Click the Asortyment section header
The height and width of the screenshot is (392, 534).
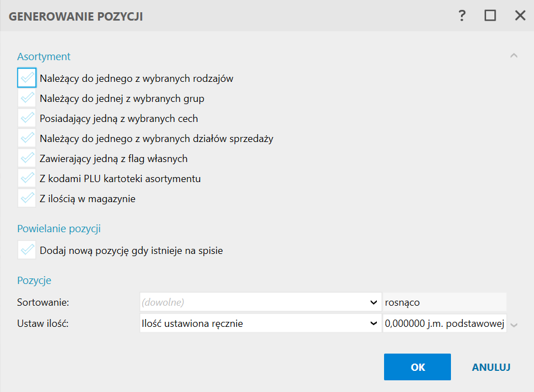tap(43, 56)
